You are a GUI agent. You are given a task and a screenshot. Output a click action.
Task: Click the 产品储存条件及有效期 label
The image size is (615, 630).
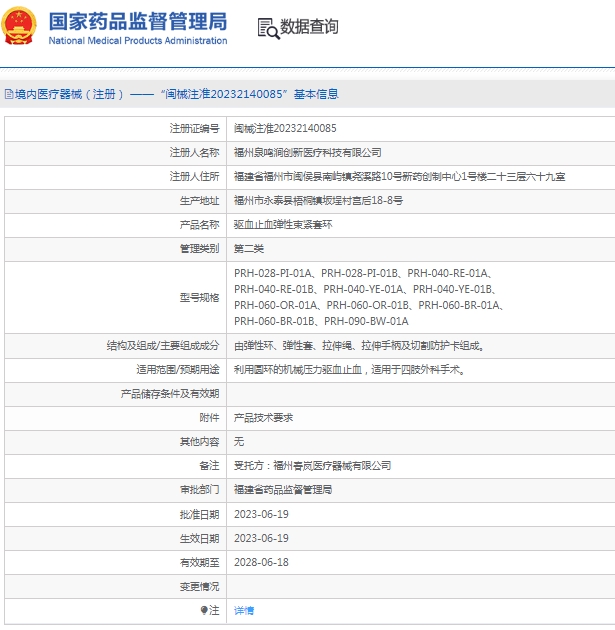click(x=170, y=394)
